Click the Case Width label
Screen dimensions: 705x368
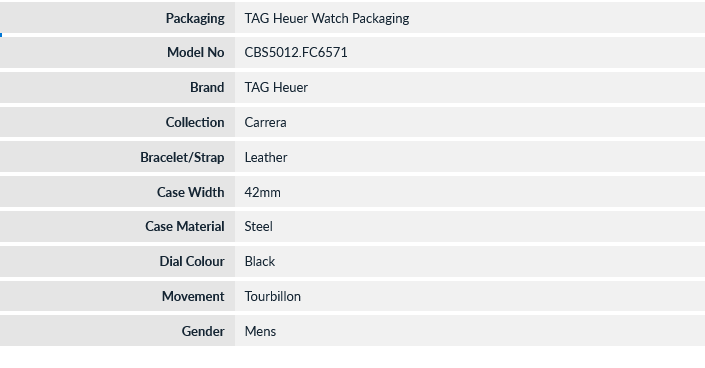tap(191, 192)
